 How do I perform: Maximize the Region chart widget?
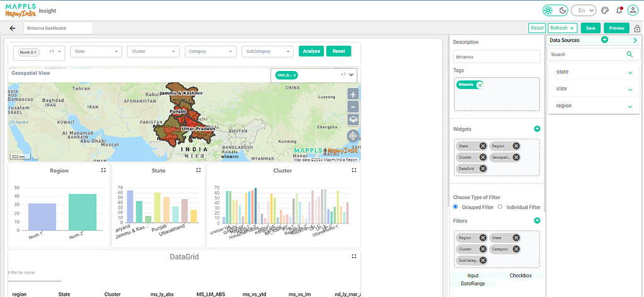[103, 170]
